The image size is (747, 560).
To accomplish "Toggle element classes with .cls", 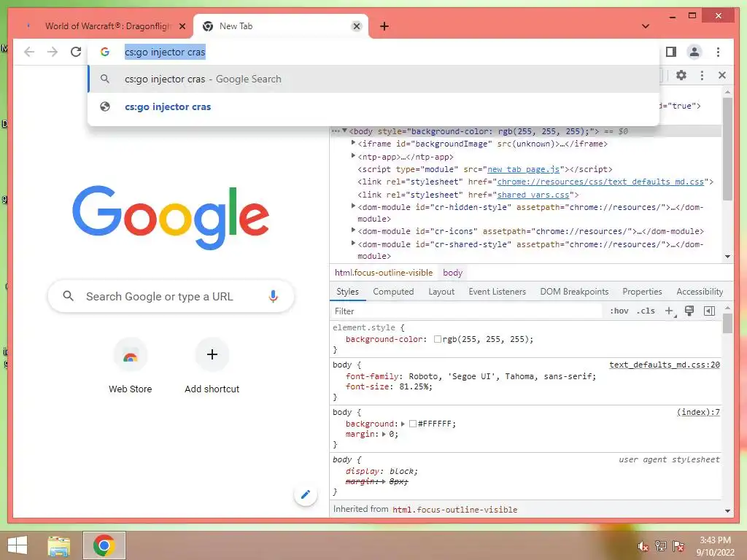I will (x=646, y=311).
